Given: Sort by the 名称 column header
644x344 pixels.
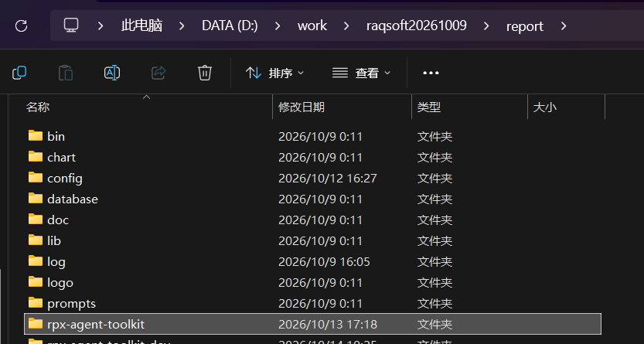Looking at the screenshot, I should (38, 107).
